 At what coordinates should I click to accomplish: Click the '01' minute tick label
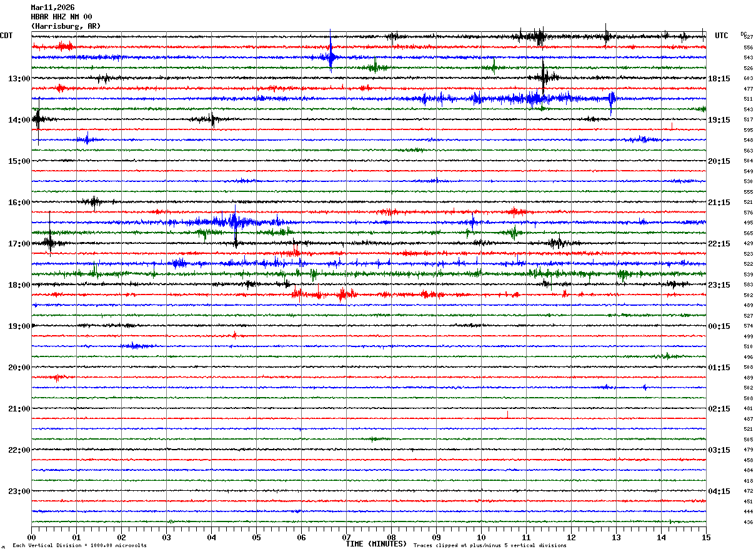76,538
